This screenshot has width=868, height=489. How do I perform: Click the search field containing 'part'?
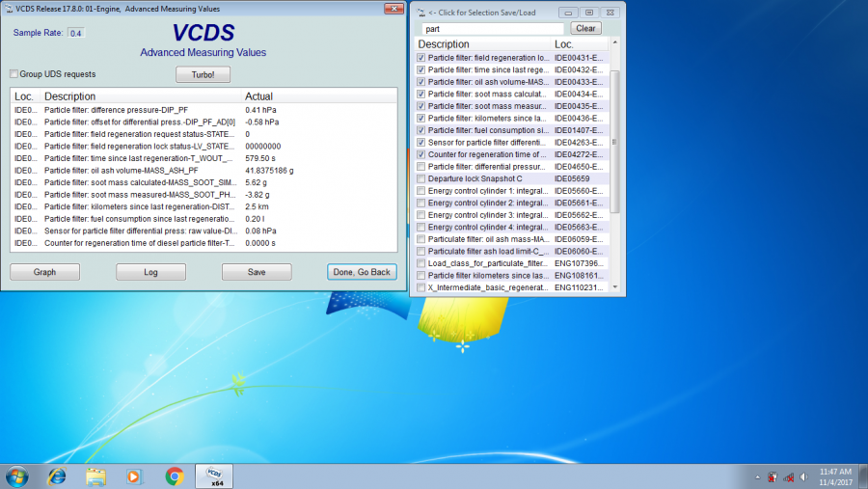point(494,29)
